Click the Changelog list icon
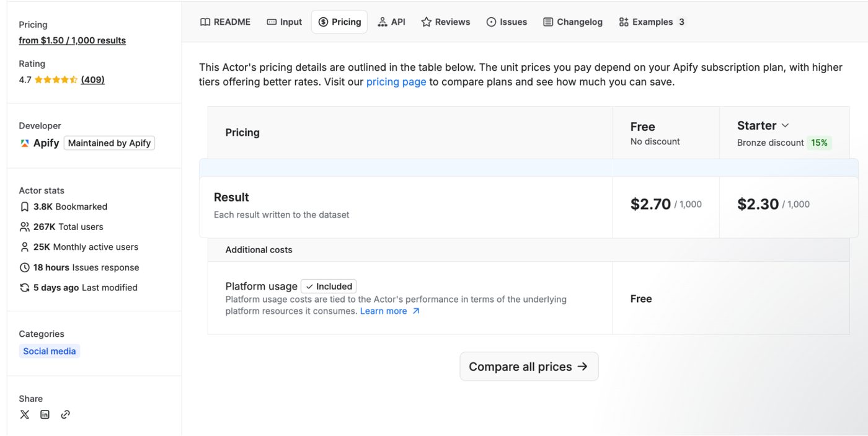 pyautogui.click(x=548, y=22)
